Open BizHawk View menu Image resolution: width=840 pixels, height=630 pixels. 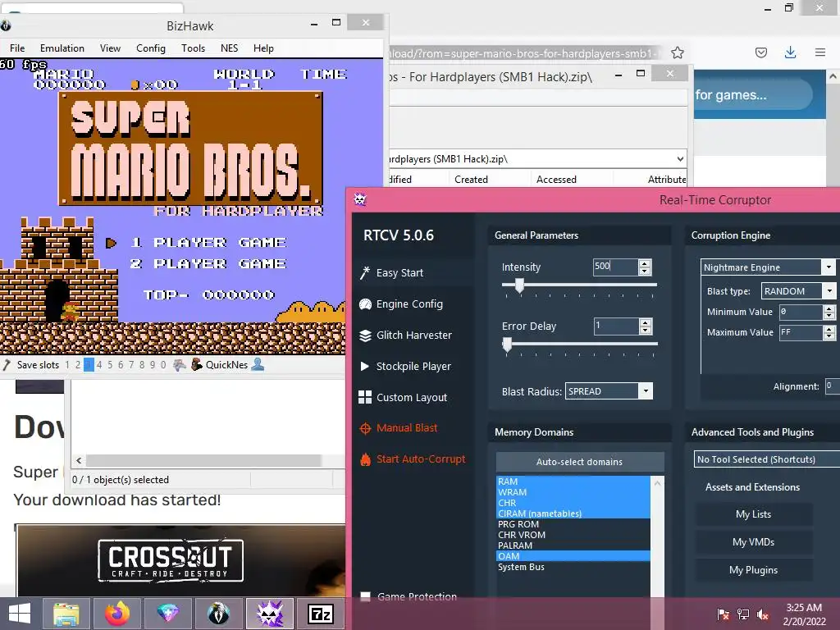click(x=110, y=48)
